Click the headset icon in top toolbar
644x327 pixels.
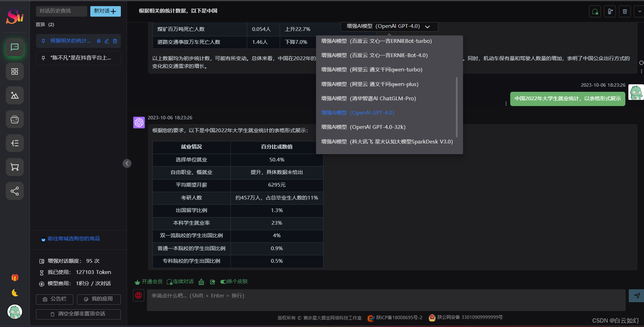tap(595, 12)
